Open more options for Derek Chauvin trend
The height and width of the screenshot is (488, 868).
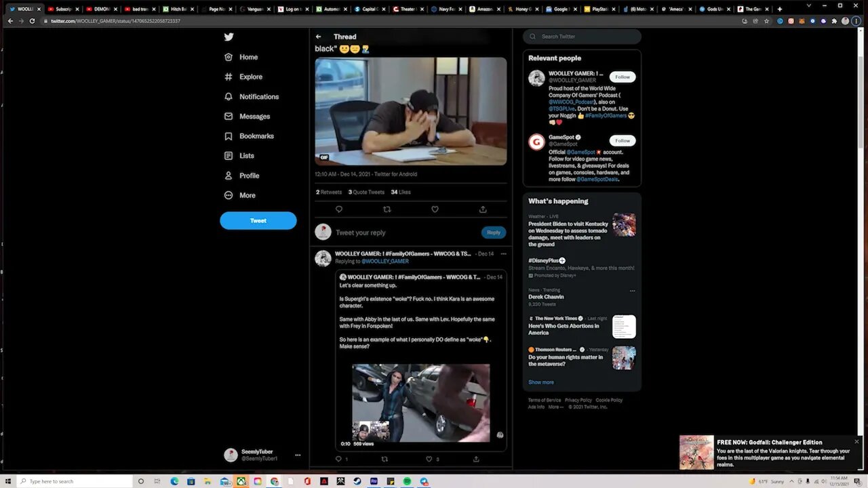(632, 291)
